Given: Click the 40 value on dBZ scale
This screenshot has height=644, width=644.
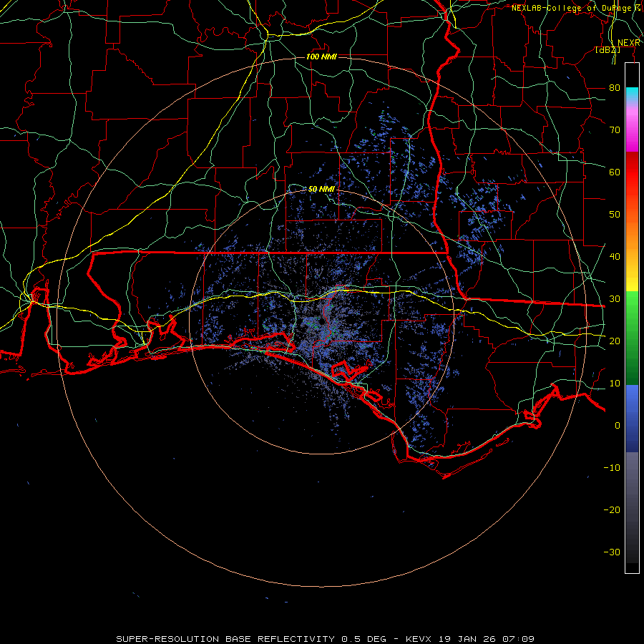Looking at the screenshot, I should pyautogui.click(x=615, y=256).
